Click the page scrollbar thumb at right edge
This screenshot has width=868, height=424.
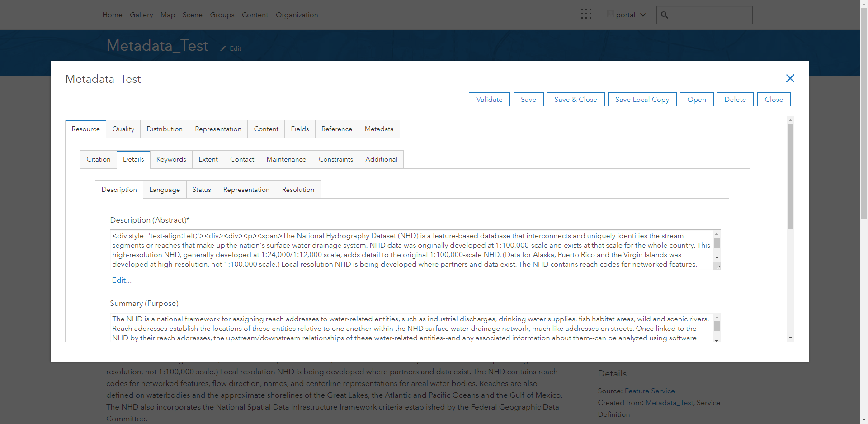[864, 113]
